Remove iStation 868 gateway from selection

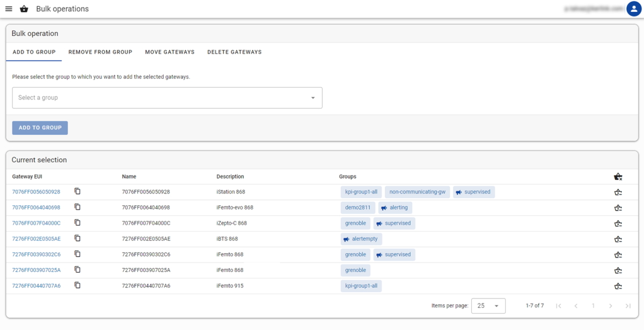pos(618,192)
